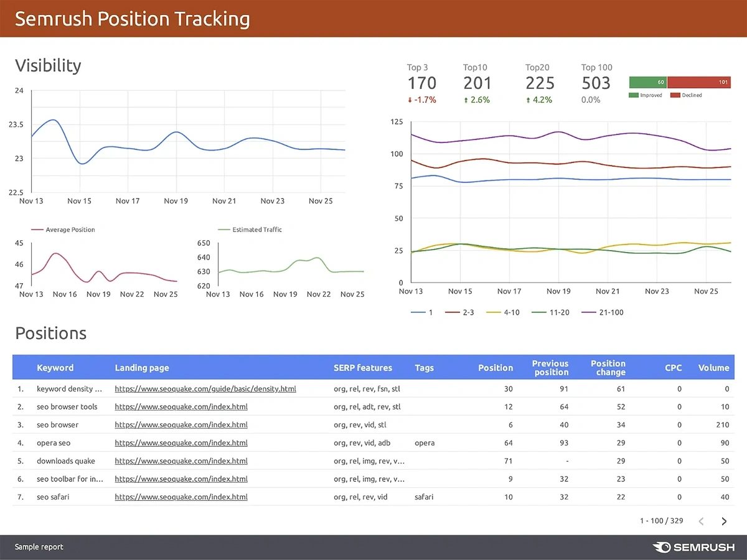Sort by Position change column header
The width and height of the screenshot is (747, 560).
tap(608, 368)
